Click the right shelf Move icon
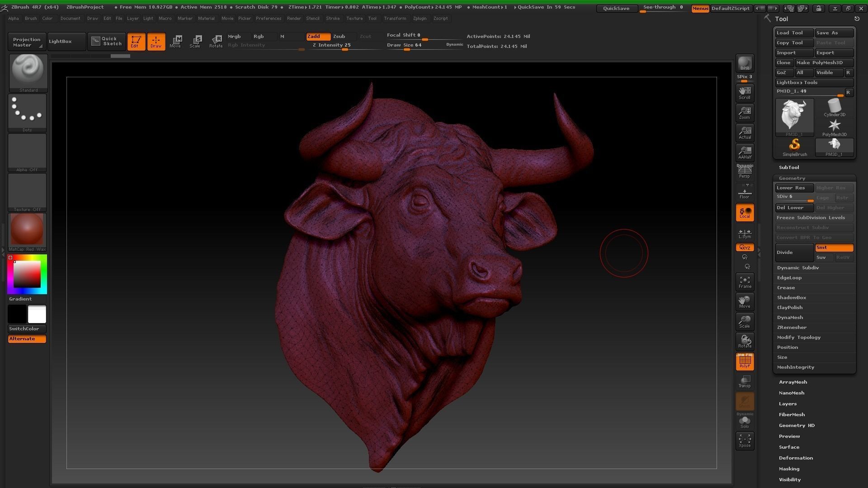868x488 pixels. [x=745, y=302]
